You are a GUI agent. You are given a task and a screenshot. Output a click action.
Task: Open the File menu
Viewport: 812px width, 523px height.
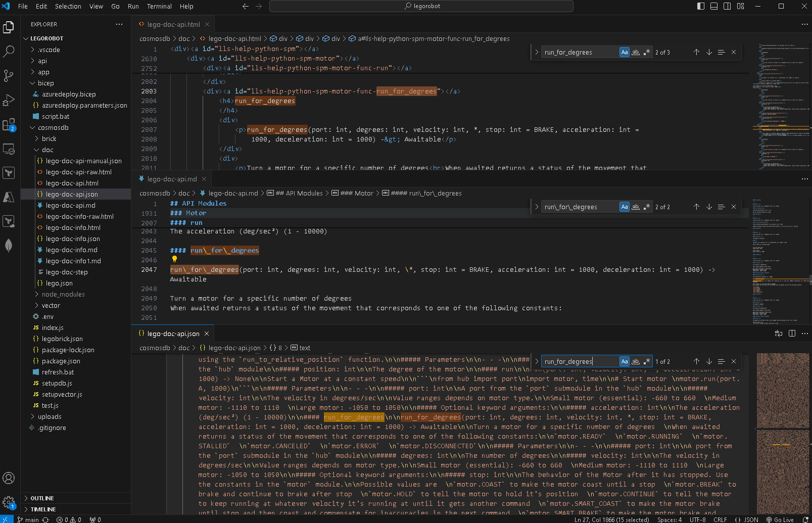coord(23,6)
